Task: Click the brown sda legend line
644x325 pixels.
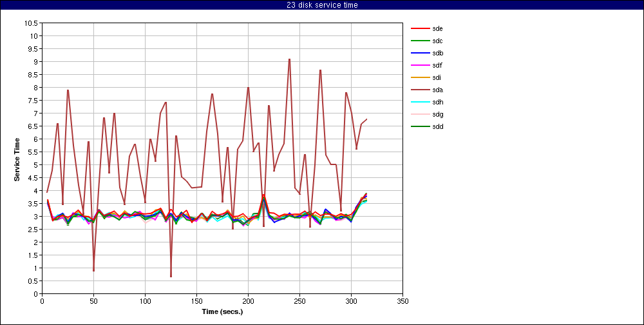Action: (x=420, y=90)
